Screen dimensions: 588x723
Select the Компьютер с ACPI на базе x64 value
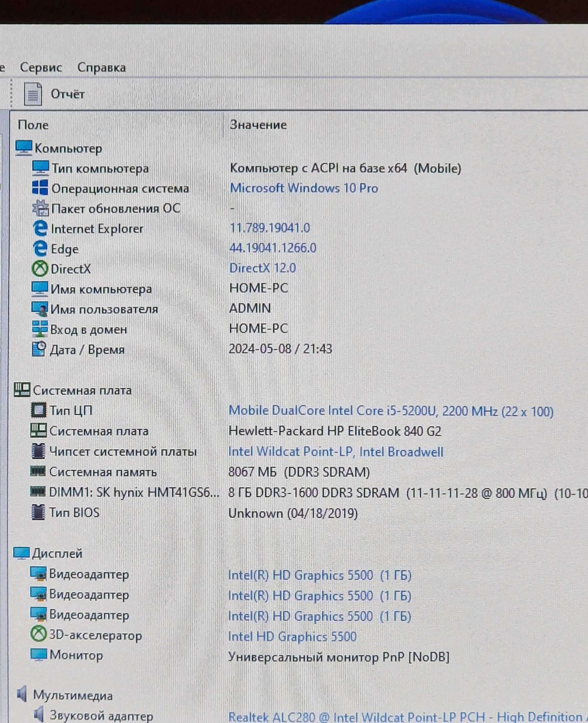[x=346, y=168]
